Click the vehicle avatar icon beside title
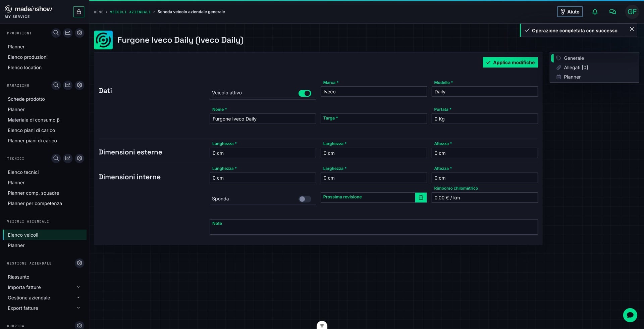The height and width of the screenshot is (329, 644). point(103,40)
